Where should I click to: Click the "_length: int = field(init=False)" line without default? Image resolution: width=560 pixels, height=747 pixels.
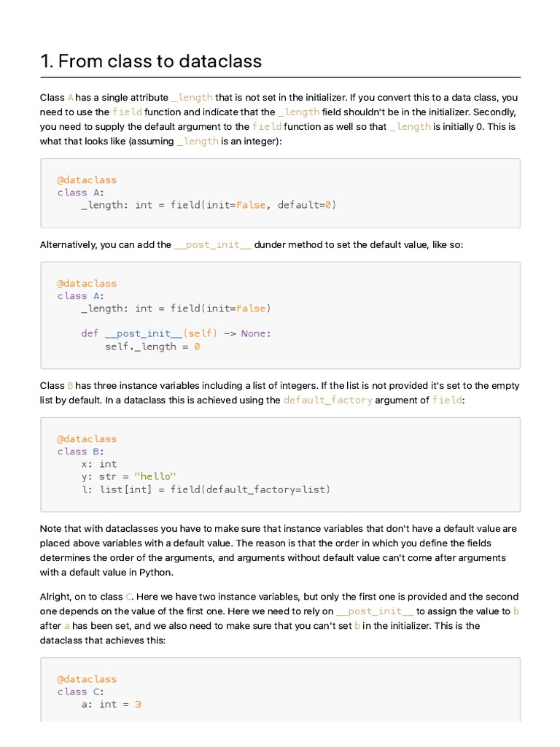[176, 308]
